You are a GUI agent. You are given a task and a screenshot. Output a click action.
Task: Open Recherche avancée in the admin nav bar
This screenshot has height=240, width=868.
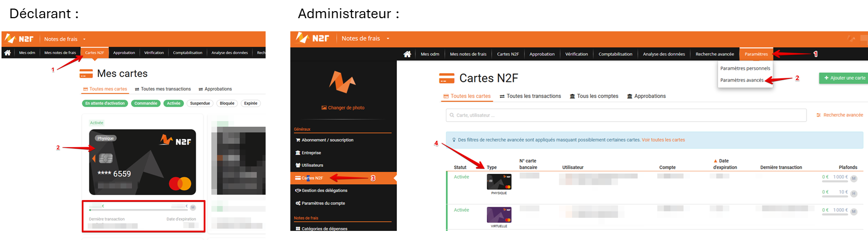click(x=714, y=54)
